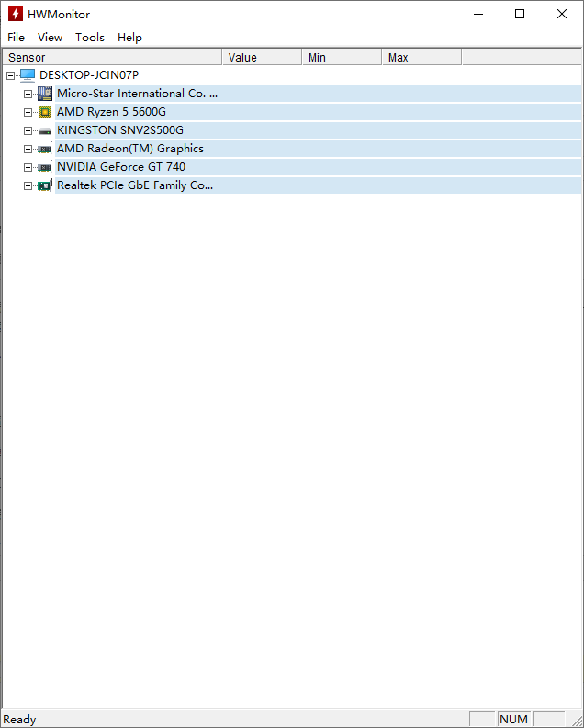Collapse the DESKTOP-JCIN07P root node

(11, 75)
